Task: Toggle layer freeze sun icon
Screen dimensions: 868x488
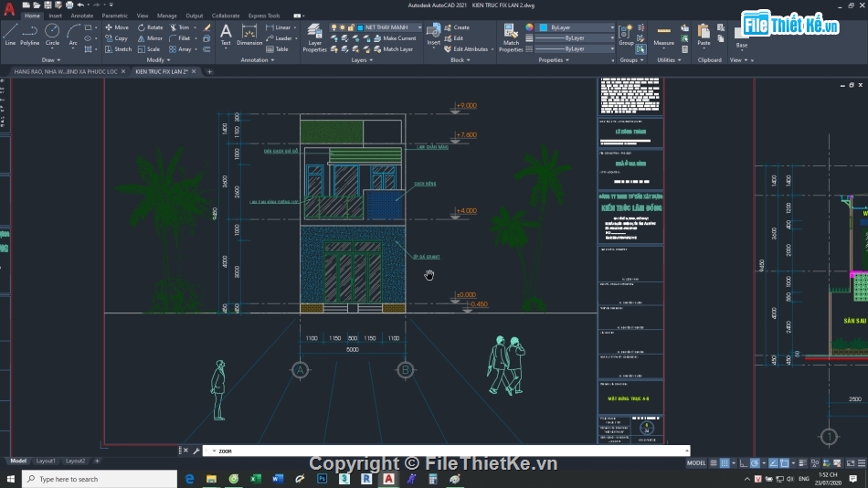Action: click(x=342, y=27)
